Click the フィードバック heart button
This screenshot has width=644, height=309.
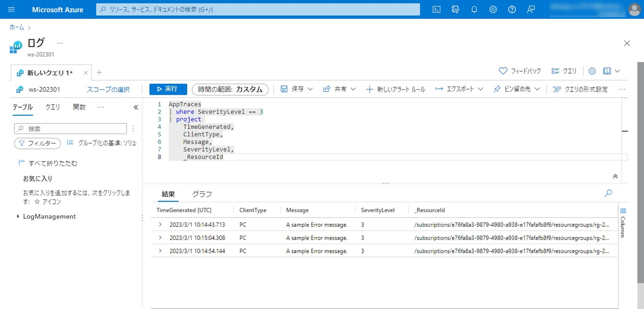pos(520,71)
